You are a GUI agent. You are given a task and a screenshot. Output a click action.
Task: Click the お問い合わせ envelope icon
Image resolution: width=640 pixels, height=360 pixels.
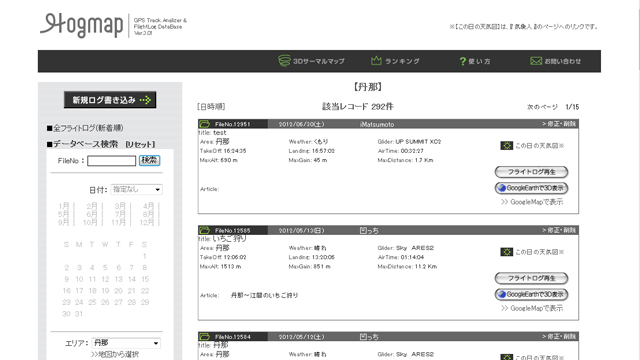[536, 61]
